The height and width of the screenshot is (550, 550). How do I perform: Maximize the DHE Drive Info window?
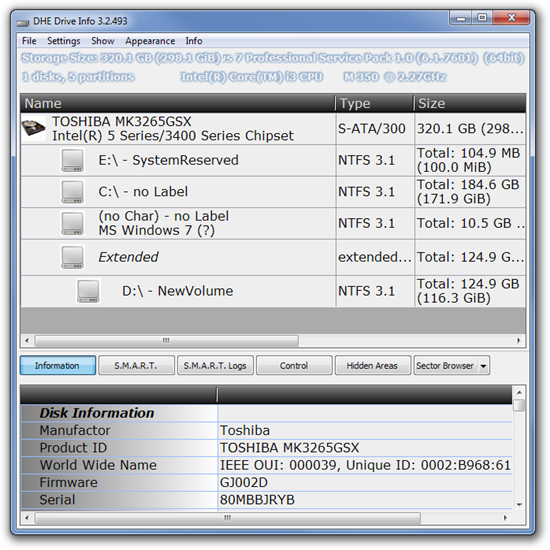click(482, 18)
